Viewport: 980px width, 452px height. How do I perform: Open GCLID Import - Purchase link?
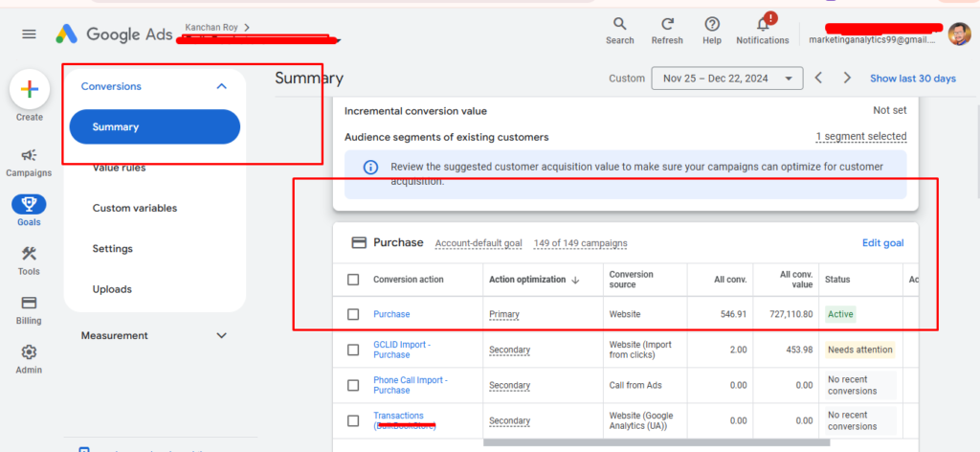click(x=402, y=350)
